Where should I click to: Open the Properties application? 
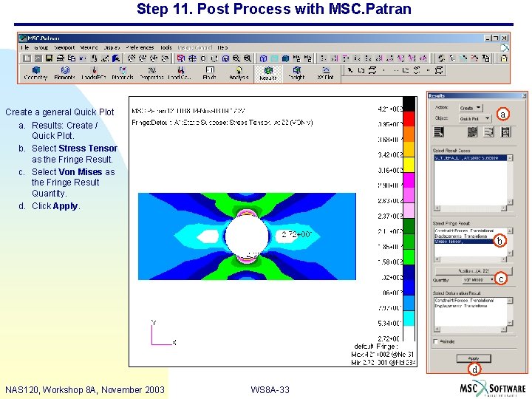(151, 73)
